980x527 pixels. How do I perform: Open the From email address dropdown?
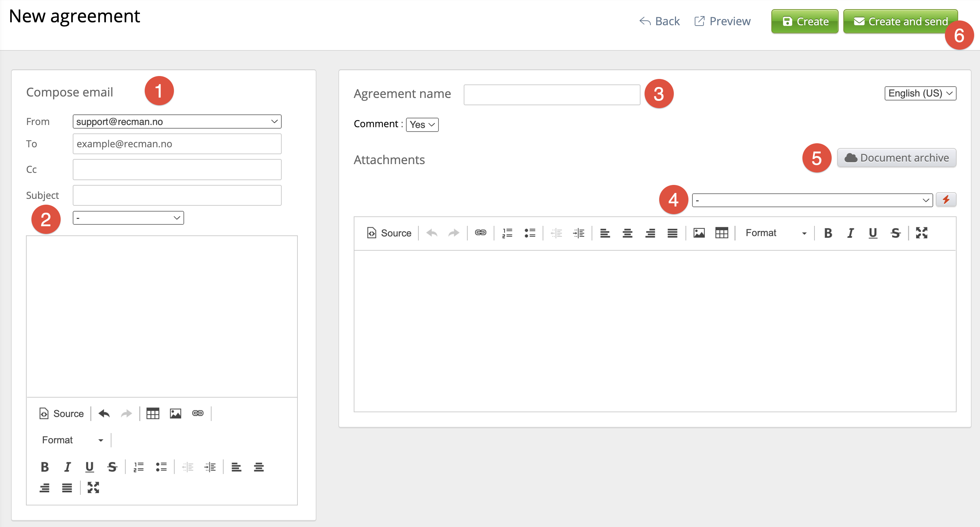[x=177, y=122]
